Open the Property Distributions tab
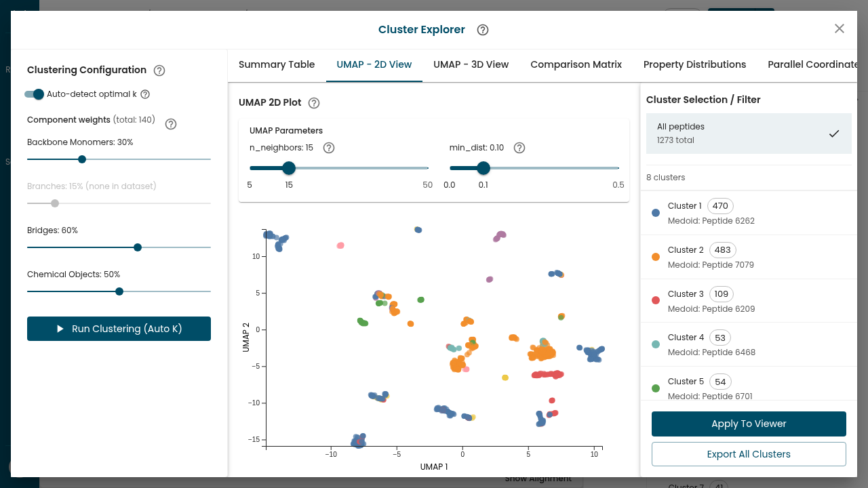This screenshot has width=868, height=488. pos(694,64)
